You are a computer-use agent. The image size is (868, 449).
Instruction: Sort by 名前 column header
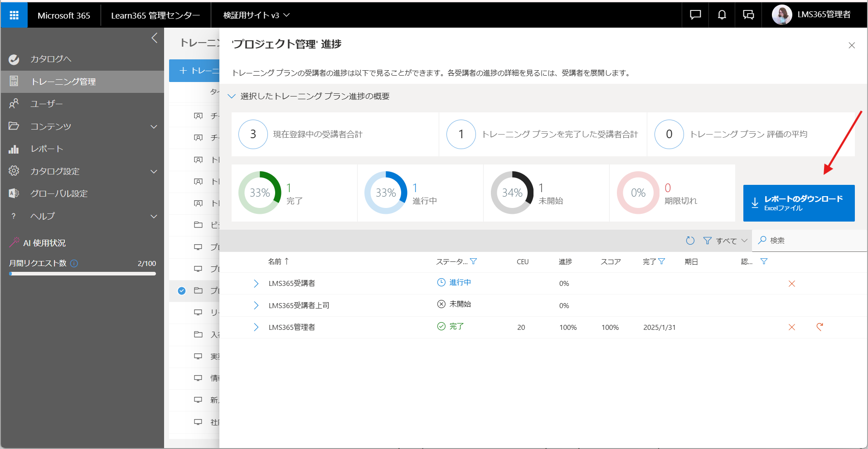pos(278,261)
